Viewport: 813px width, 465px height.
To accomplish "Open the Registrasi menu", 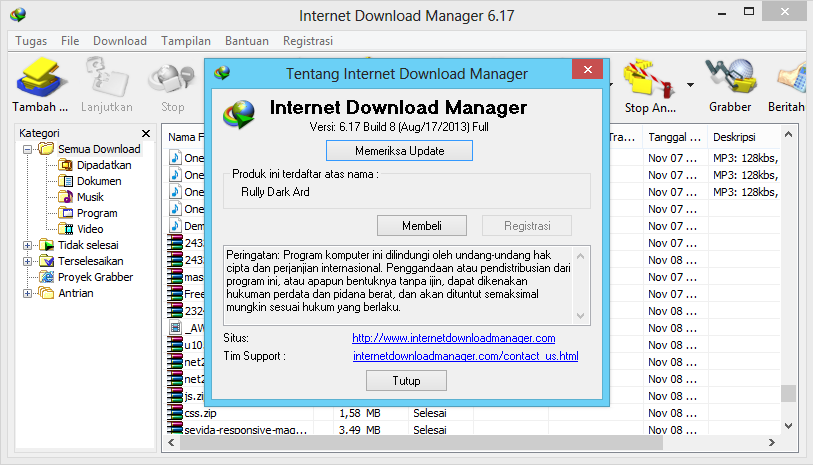I will [x=308, y=41].
